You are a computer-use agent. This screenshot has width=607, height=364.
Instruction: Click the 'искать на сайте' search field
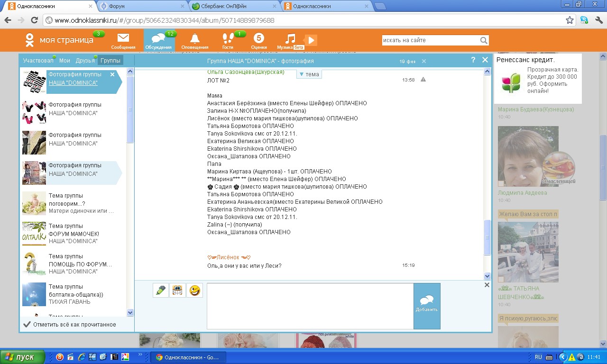(431, 40)
